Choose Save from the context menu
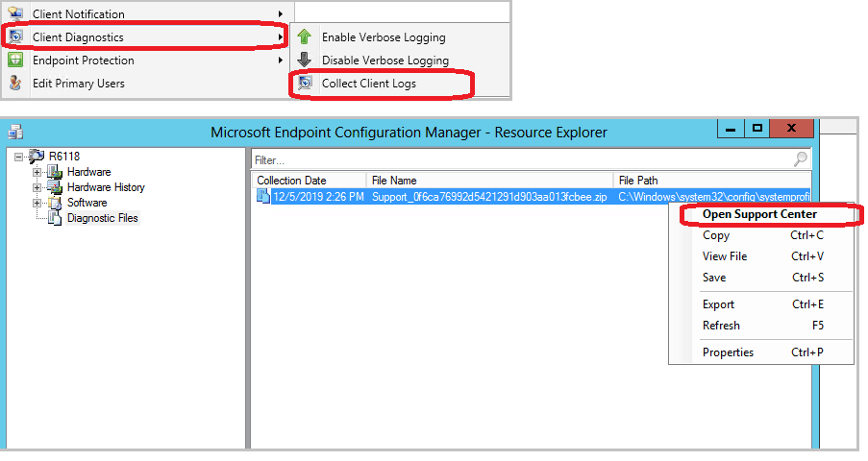868x461 pixels. pyautogui.click(x=761, y=278)
